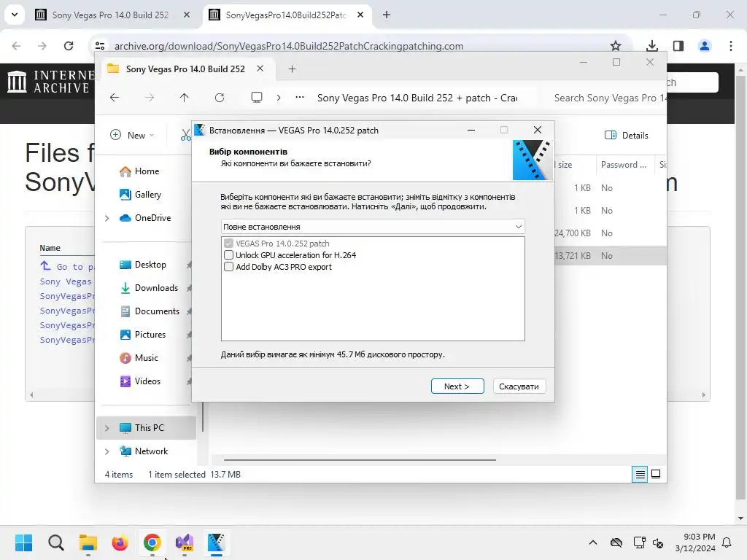Select Network in sidebar
747x560 pixels.
(151, 451)
